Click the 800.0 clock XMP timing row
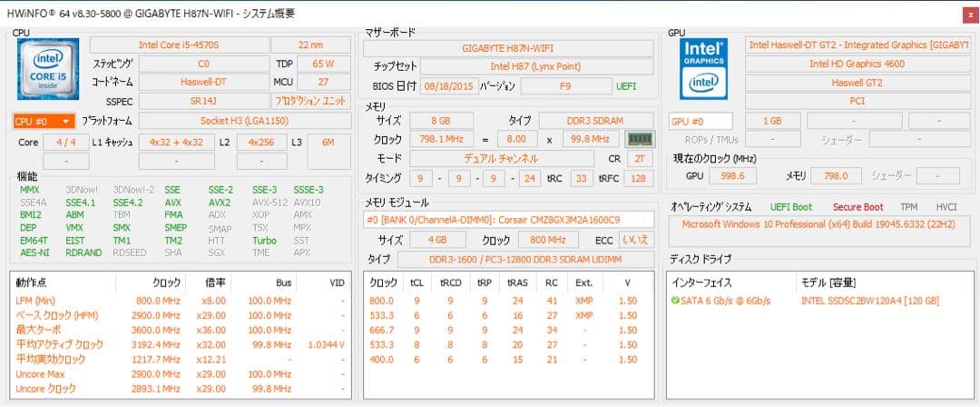 (508, 302)
